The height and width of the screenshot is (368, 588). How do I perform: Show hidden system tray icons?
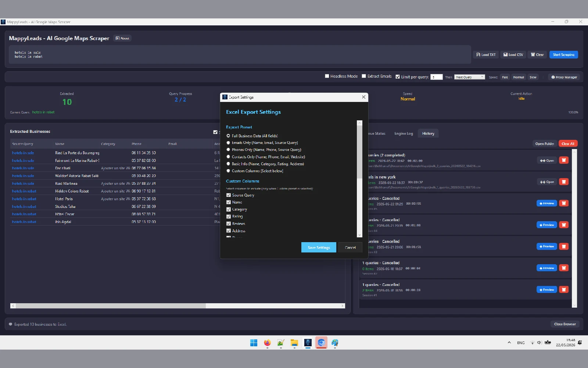point(509,343)
